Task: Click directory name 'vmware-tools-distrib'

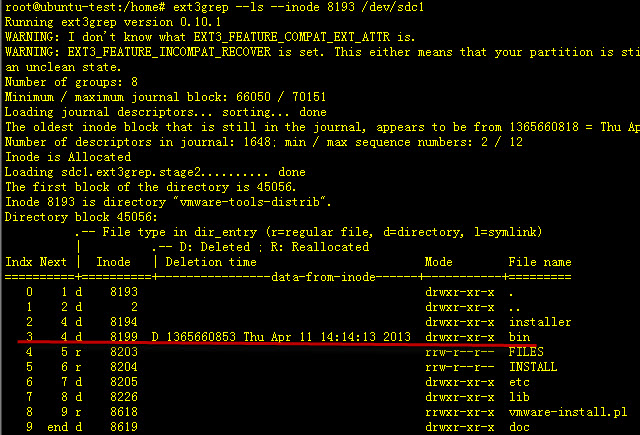Action: click(249, 202)
